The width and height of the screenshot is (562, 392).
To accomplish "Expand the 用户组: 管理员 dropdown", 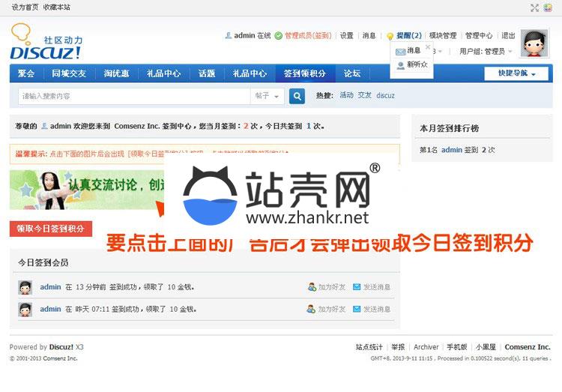I will pyautogui.click(x=486, y=51).
